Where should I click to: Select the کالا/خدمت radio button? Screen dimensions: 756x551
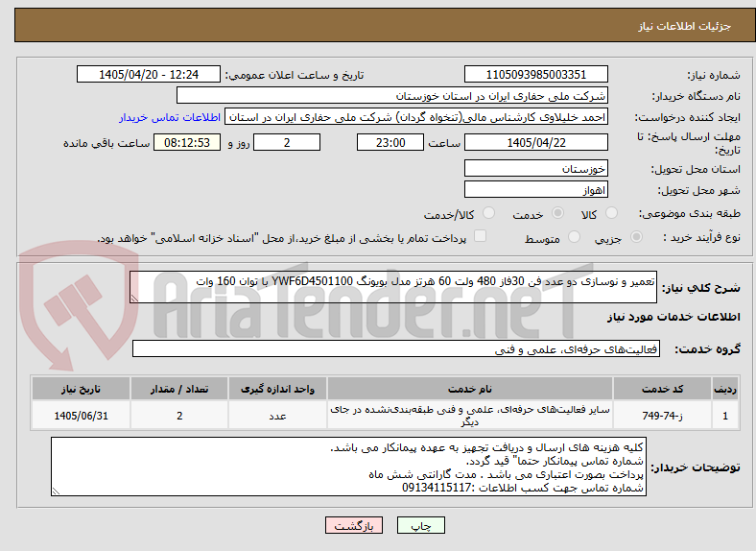pyautogui.click(x=489, y=213)
